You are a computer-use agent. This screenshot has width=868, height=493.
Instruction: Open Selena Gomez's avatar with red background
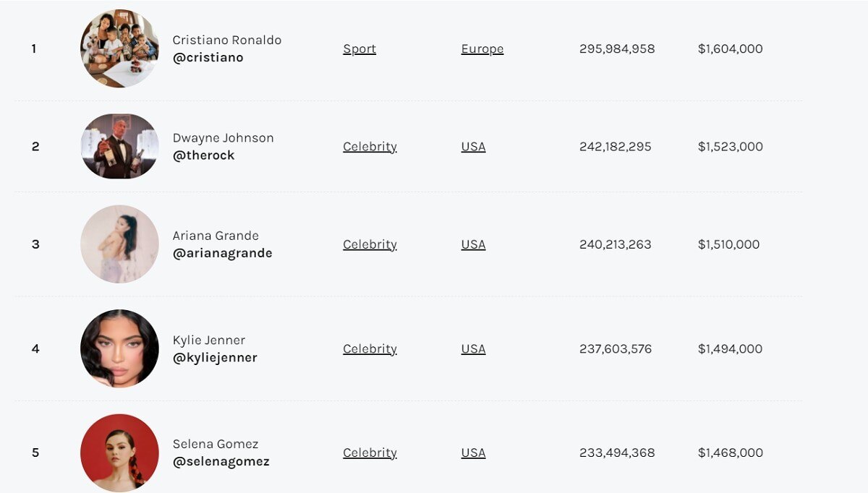pyautogui.click(x=119, y=453)
